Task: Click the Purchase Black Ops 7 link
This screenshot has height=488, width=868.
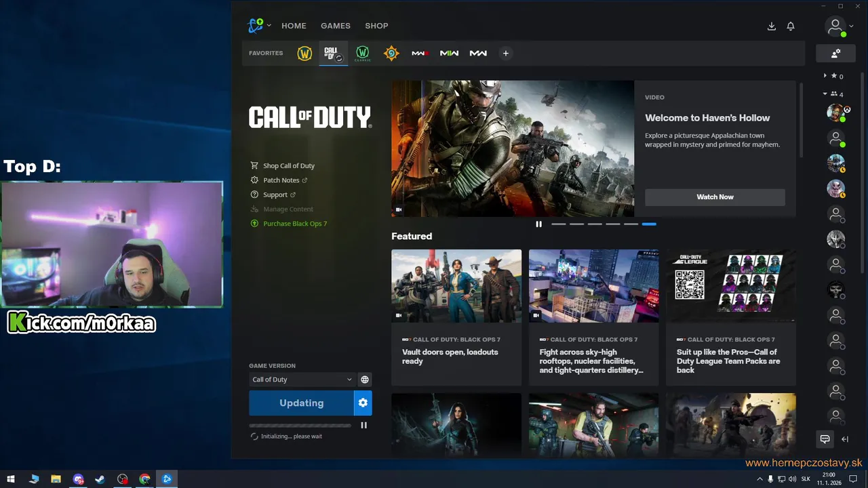Action: (289, 224)
